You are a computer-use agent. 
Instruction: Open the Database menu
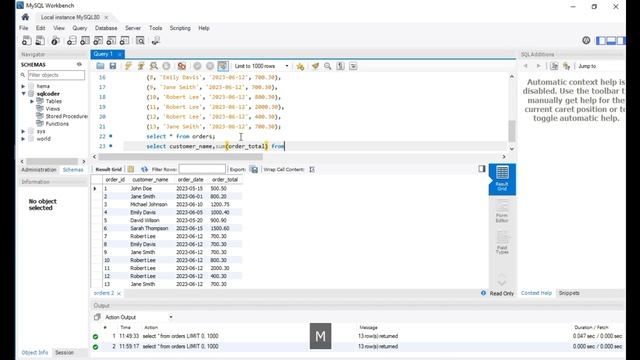(x=106, y=28)
